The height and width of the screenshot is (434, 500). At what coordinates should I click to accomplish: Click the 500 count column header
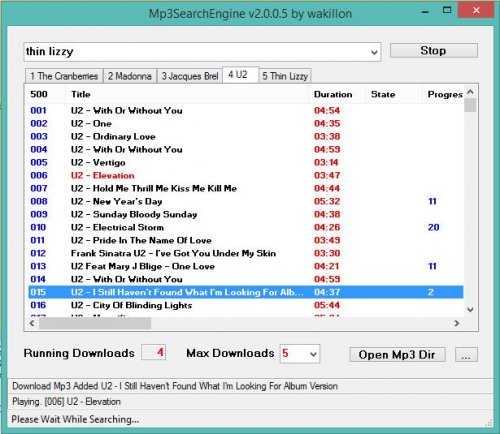pyautogui.click(x=45, y=94)
